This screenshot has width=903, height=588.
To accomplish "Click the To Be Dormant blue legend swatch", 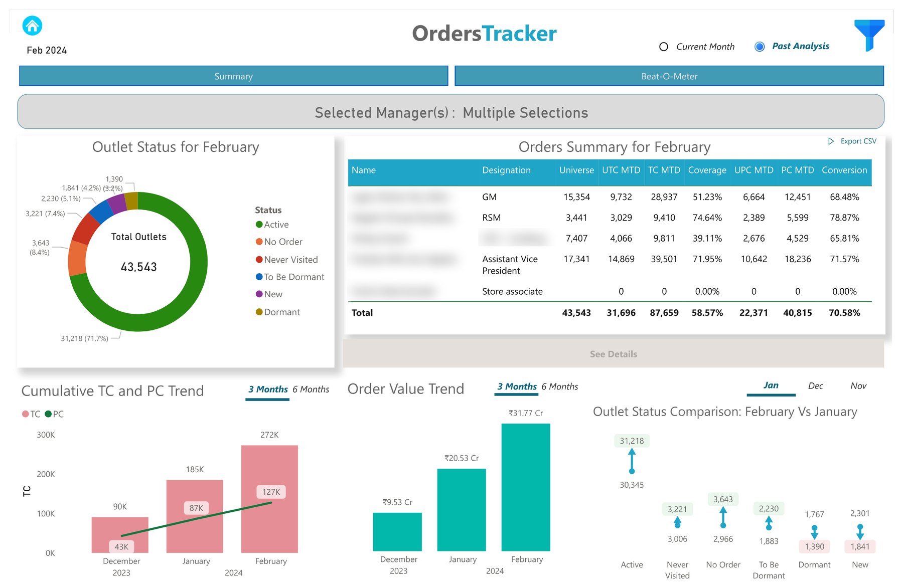I will [x=259, y=277].
